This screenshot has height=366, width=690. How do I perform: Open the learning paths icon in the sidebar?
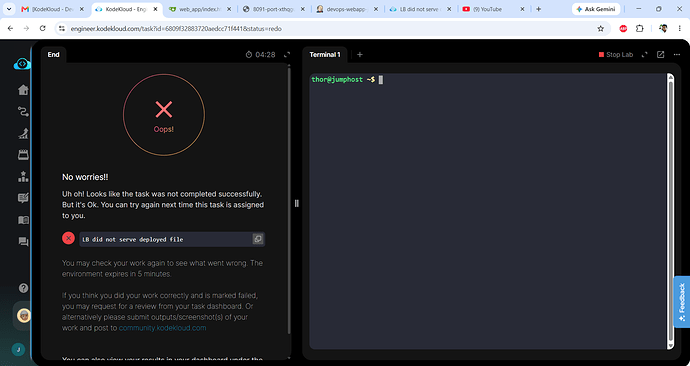click(23, 112)
